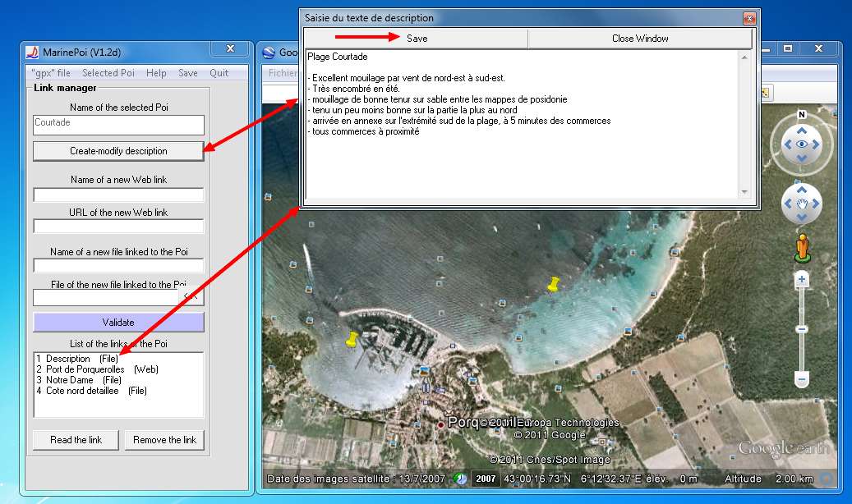Zoom in with the plus button

pos(801,280)
